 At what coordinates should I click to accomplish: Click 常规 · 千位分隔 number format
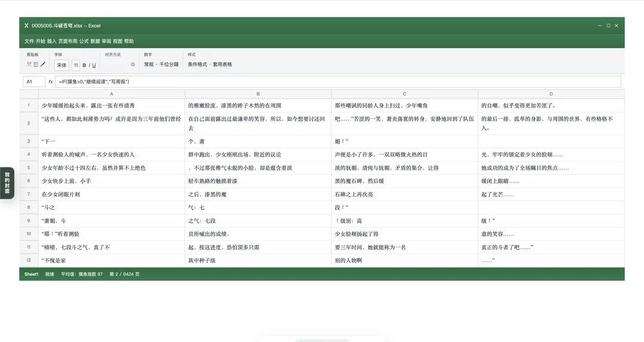162,64
